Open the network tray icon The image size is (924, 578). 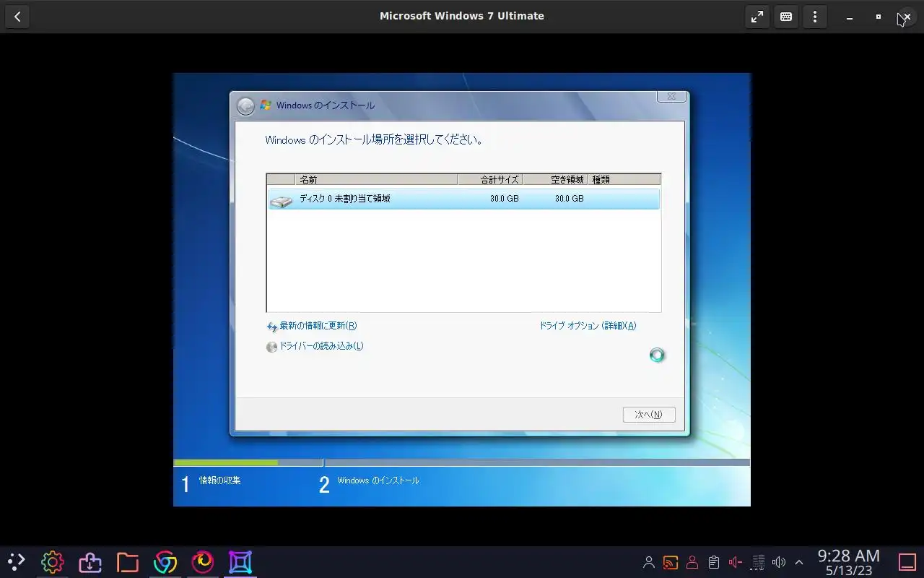click(x=758, y=562)
